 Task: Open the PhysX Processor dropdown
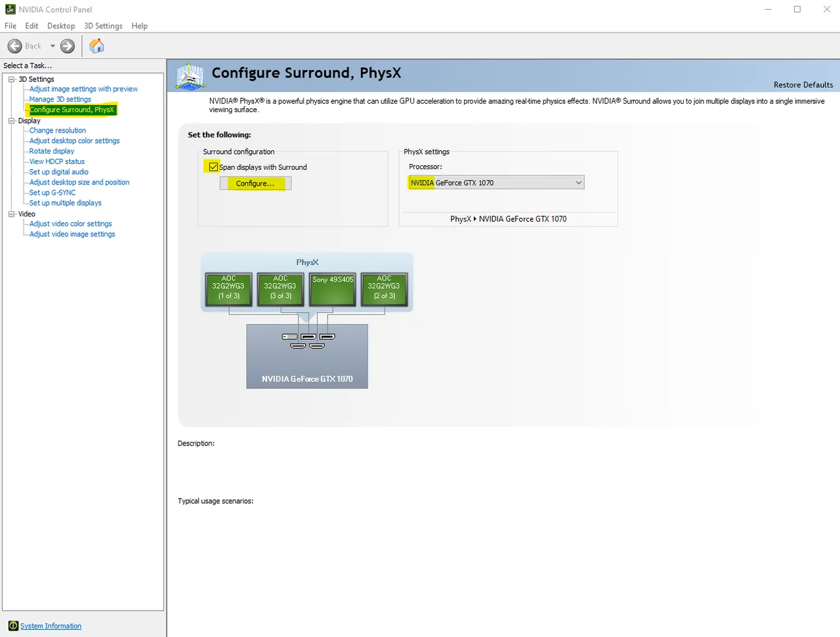496,182
